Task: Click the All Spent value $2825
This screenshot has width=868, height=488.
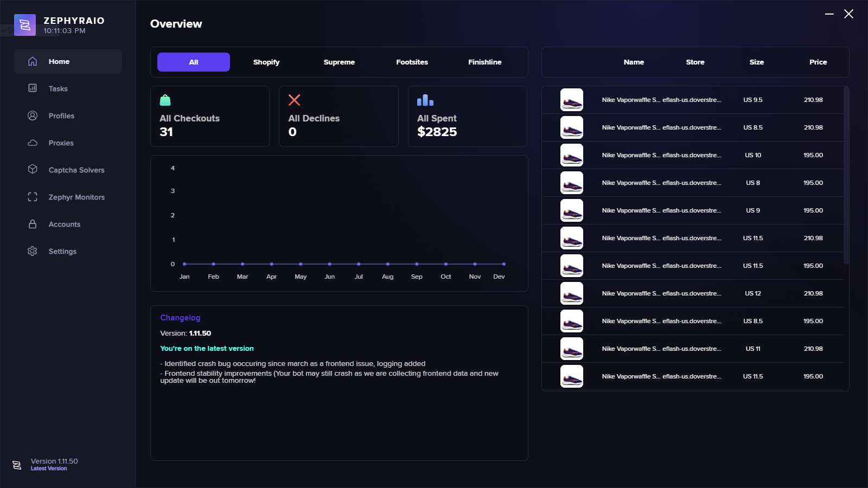Action: coord(437,132)
